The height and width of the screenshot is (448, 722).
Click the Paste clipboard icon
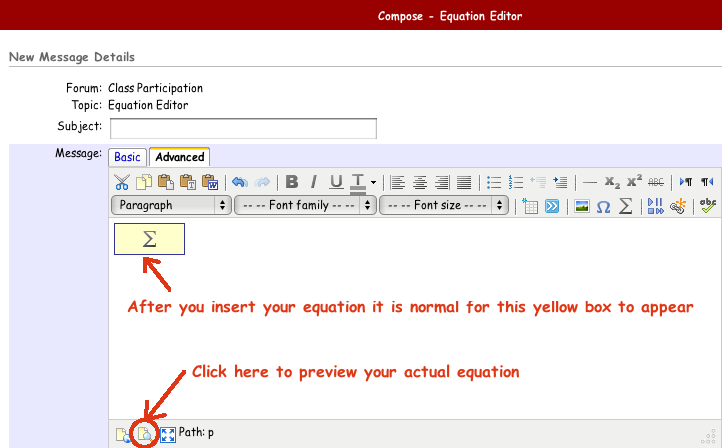click(166, 182)
